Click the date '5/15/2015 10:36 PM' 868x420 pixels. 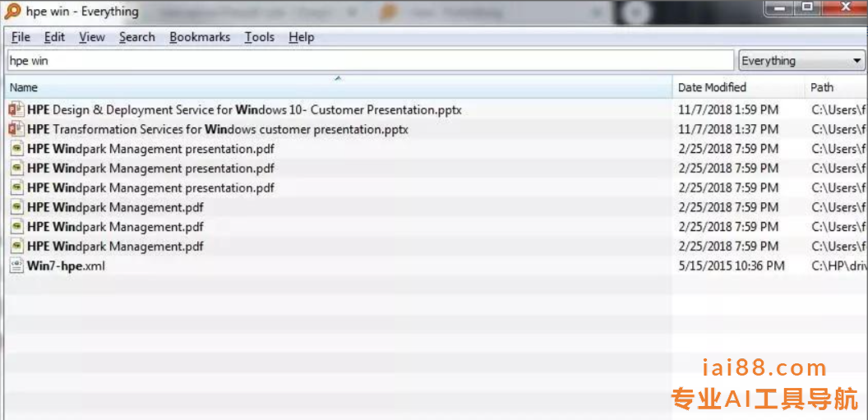click(x=732, y=266)
